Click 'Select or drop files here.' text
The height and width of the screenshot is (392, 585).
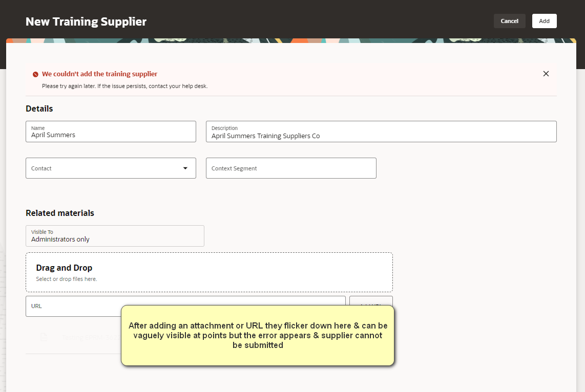(x=67, y=279)
